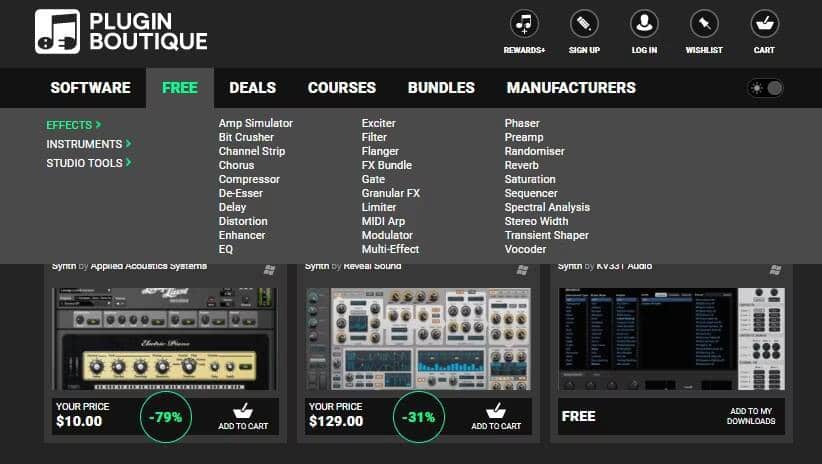Open the Log In user icon
Viewport: 822px width, 464px height.
(x=644, y=24)
